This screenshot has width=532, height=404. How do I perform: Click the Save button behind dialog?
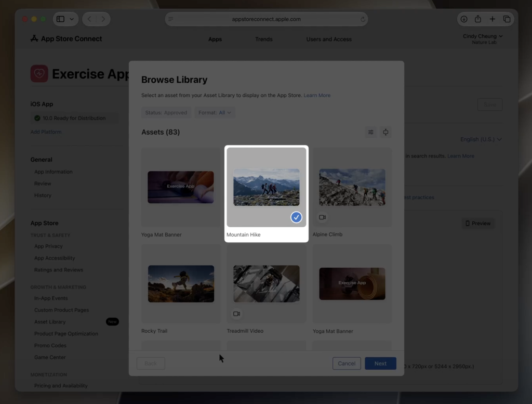(x=489, y=105)
